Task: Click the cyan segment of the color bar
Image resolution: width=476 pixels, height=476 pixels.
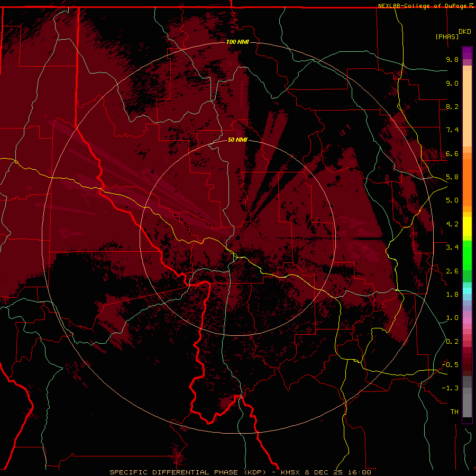Action: coord(467,290)
